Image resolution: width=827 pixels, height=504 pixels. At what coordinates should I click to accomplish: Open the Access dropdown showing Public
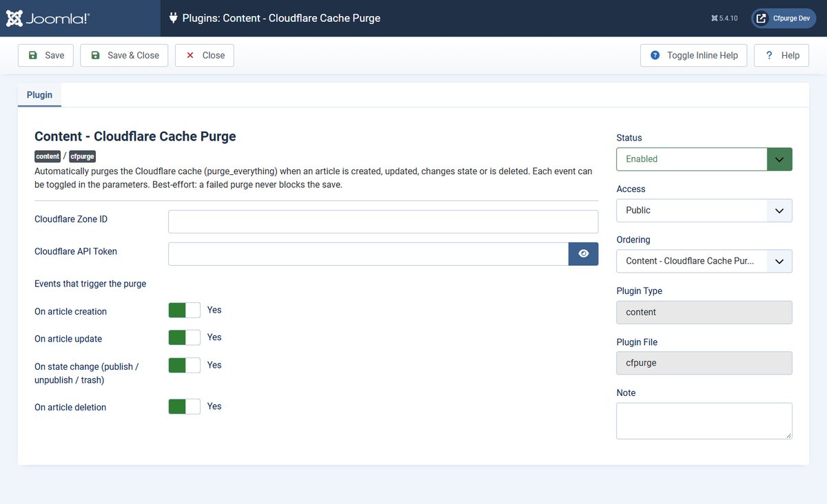[704, 210]
